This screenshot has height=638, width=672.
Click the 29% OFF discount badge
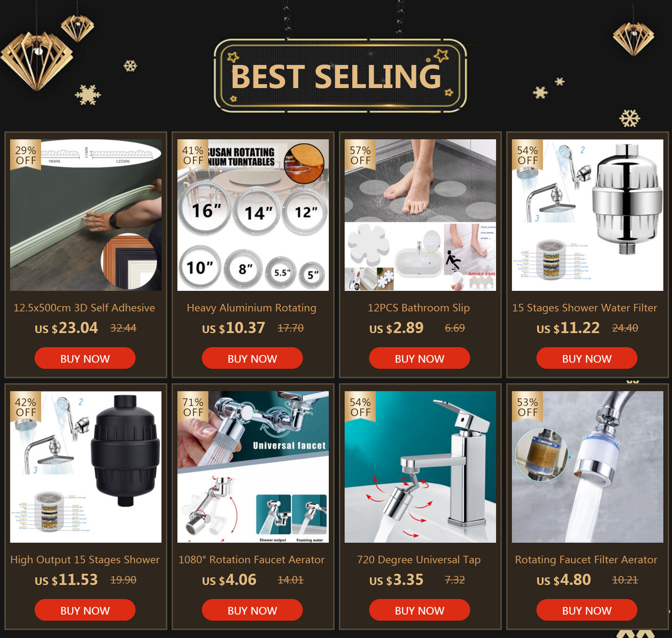26,155
